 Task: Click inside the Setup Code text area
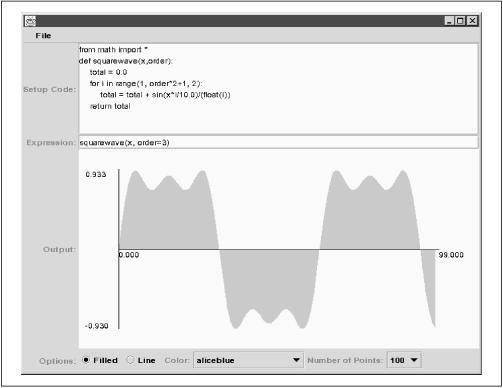[x=278, y=89]
